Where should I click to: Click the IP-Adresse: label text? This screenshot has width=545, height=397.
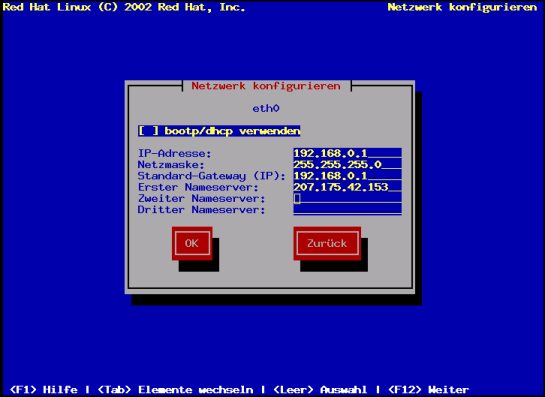point(174,153)
